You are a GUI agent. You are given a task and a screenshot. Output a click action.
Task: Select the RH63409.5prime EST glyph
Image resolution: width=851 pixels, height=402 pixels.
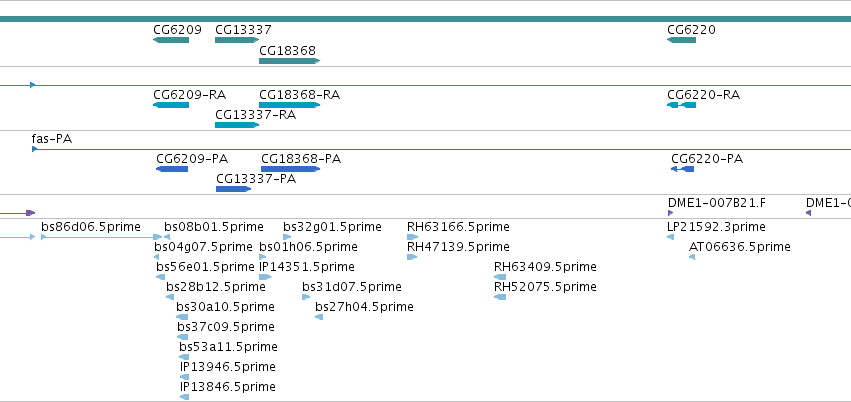[x=500, y=277]
